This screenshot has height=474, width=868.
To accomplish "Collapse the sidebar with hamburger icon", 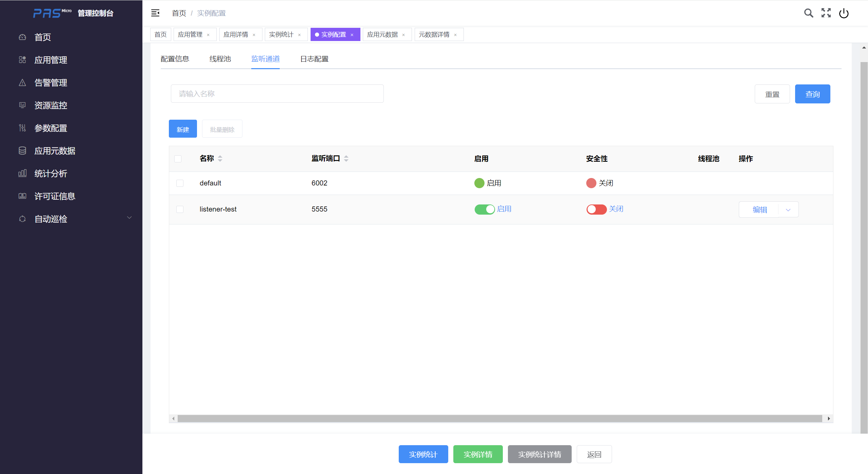I will [x=155, y=13].
